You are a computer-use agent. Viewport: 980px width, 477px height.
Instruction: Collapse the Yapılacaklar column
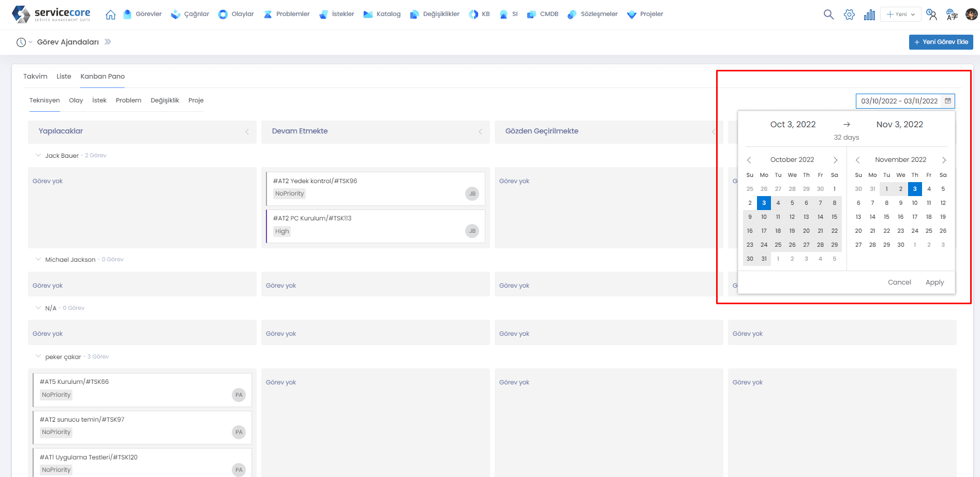point(247,132)
